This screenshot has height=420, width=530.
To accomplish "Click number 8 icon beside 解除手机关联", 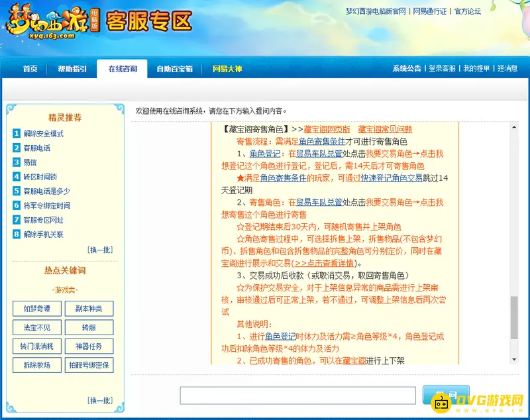I will 16,234.
